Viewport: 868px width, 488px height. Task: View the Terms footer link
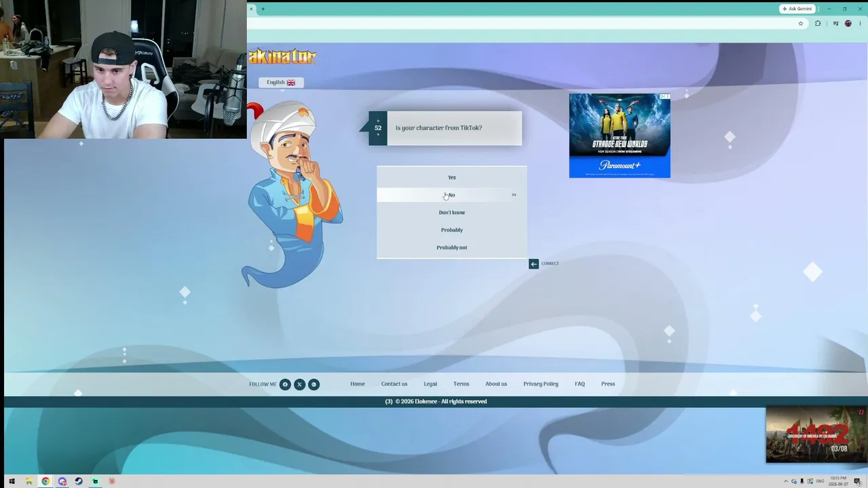[461, 384]
